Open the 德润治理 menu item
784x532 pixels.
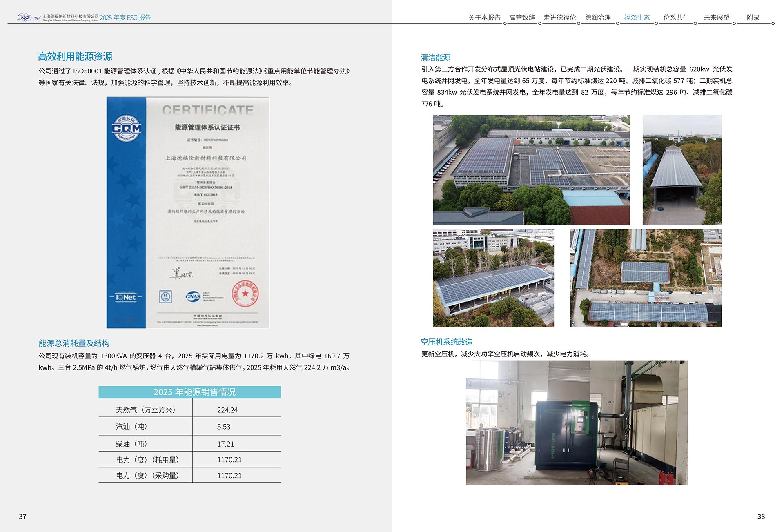(598, 17)
